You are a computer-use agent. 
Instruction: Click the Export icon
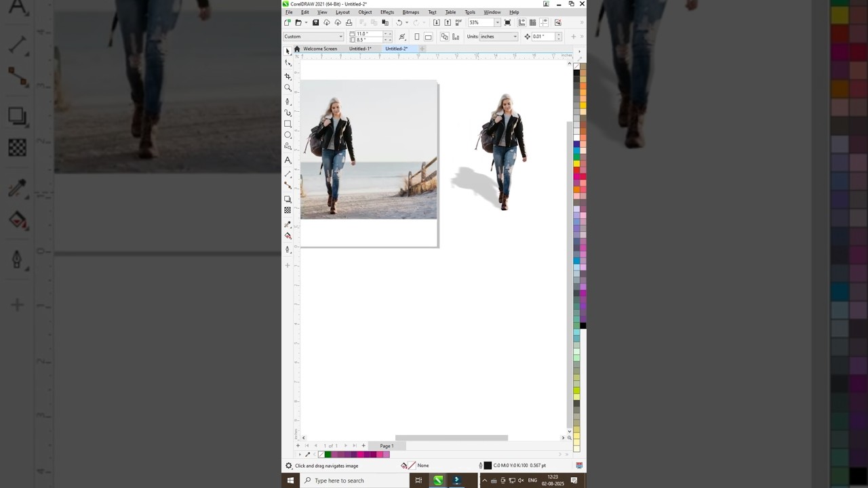click(x=448, y=22)
